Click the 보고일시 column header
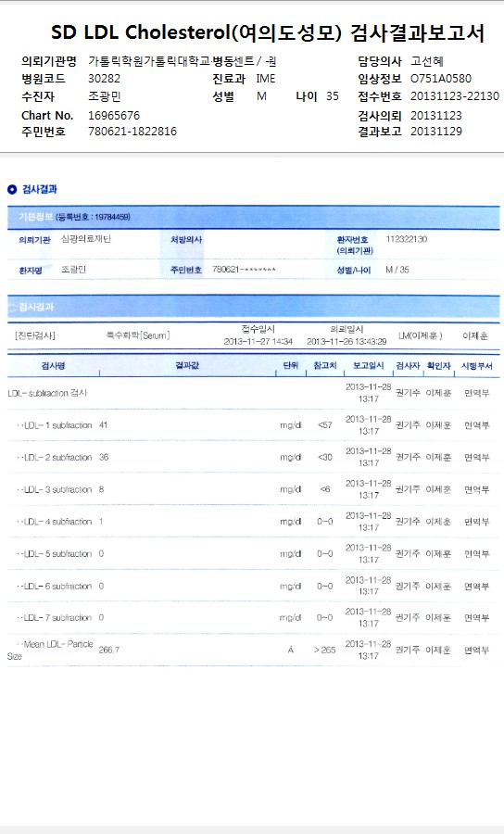The image size is (504, 834). (368, 366)
